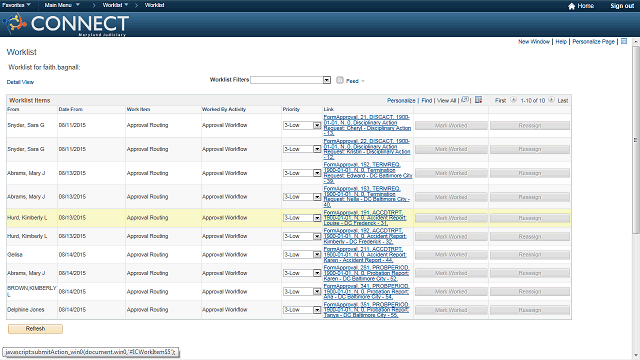The image size is (640, 360).
Task: Expand the Feed dropdown arrow
Action: click(x=363, y=81)
